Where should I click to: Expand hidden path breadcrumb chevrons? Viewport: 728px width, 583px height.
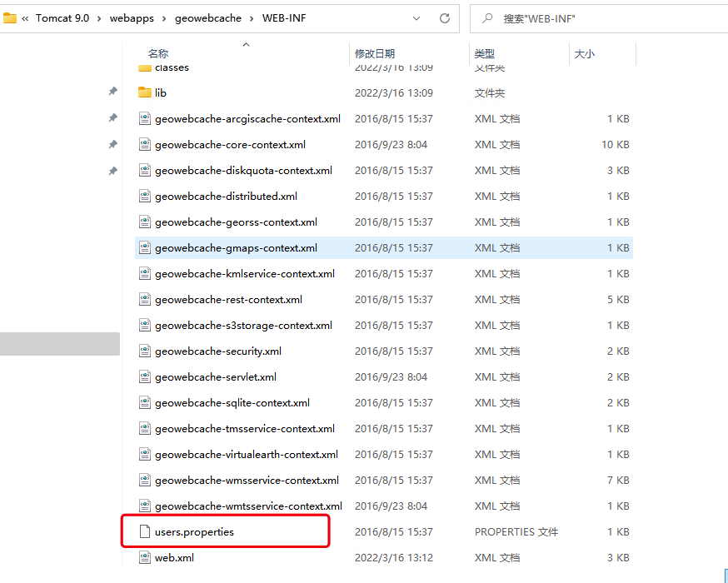pyautogui.click(x=26, y=17)
